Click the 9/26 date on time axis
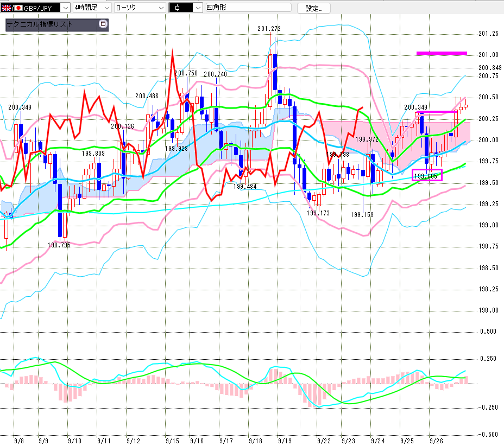The image size is (504, 446). [x=436, y=442]
